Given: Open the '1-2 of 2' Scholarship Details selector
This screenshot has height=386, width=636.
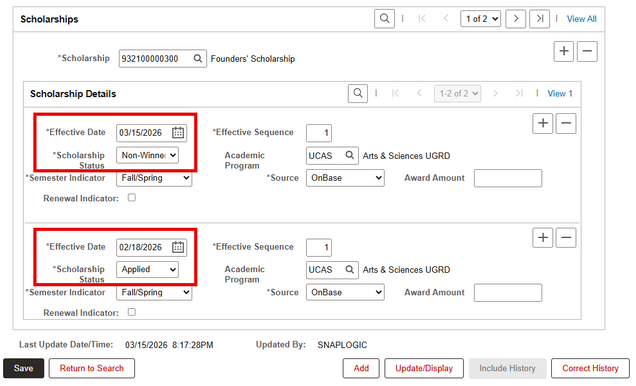Looking at the screenshot, I should pyautogui.click(x=458, y=94).
